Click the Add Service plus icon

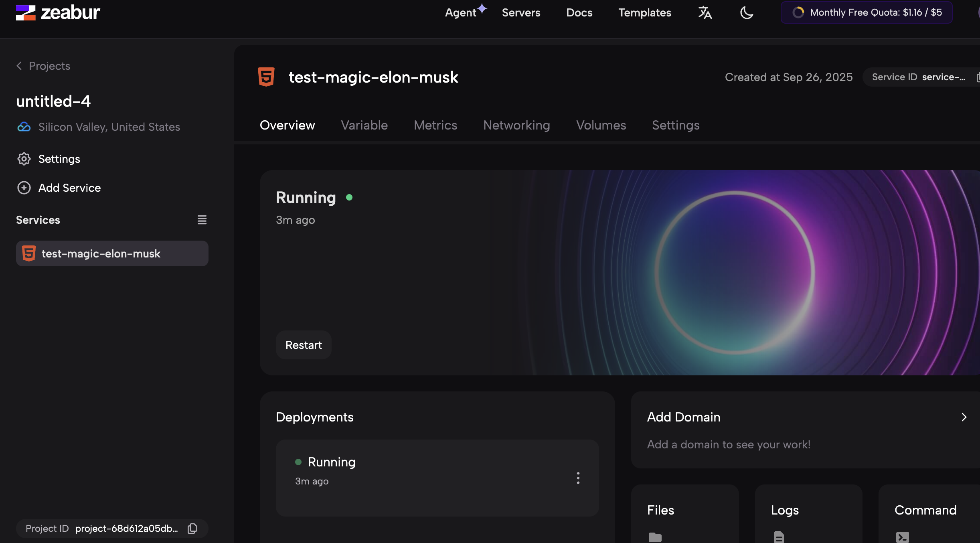(24, 188)
